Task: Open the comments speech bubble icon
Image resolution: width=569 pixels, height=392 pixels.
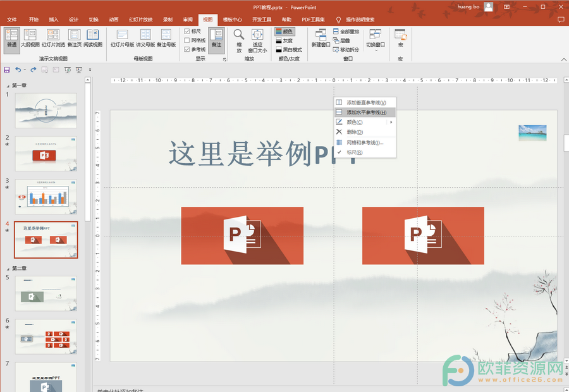Action: coord(561,20)
